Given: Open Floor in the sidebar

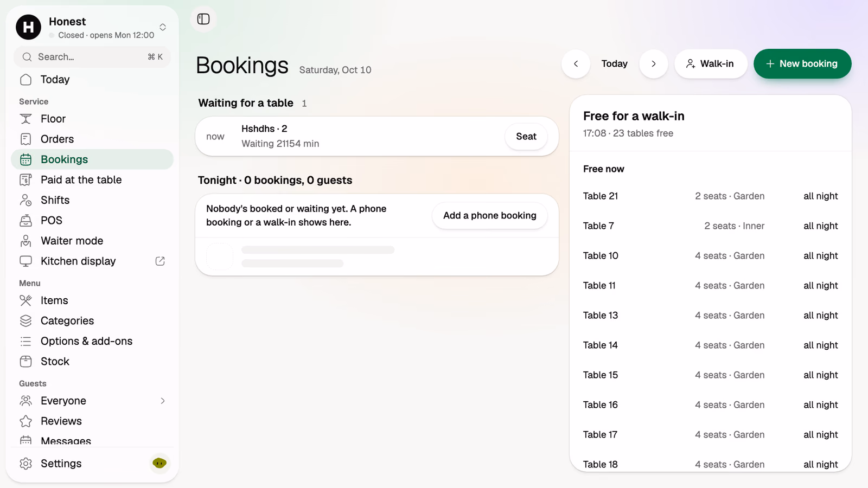Looking at the screenshot, I should point(92,119).
